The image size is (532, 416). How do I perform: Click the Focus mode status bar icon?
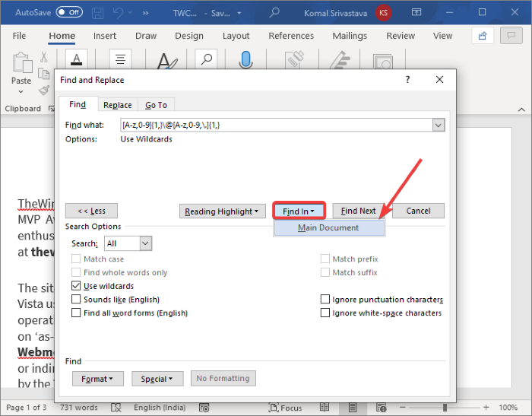point(285,408)
